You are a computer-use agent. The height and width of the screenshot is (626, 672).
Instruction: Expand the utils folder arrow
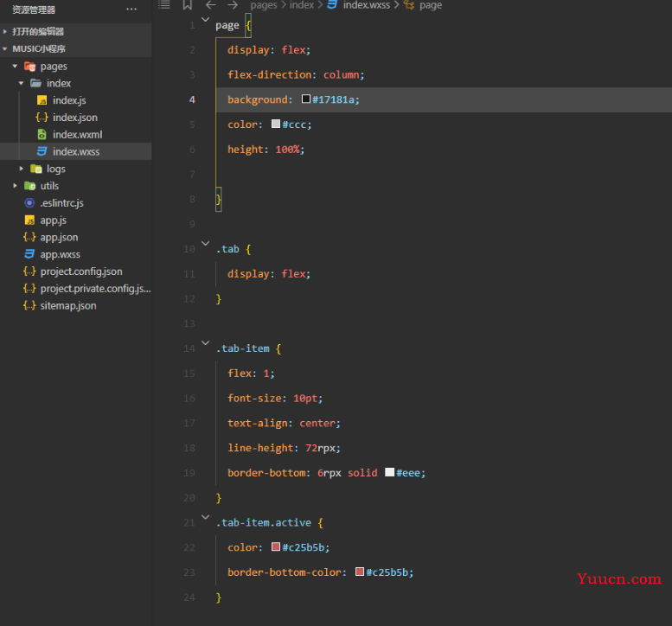pos(15,186)
